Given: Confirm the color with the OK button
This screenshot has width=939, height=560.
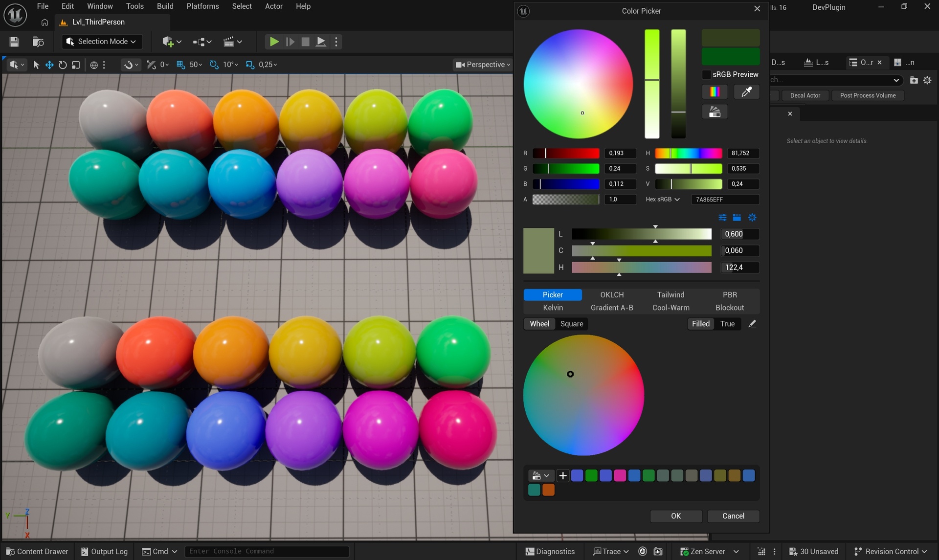Looking at the screenshot, I should tap(676, 516).
